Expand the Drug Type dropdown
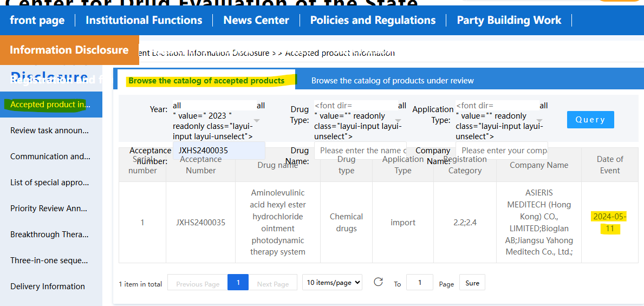Viewport: 644px width, 306px height. coord(398,121)
